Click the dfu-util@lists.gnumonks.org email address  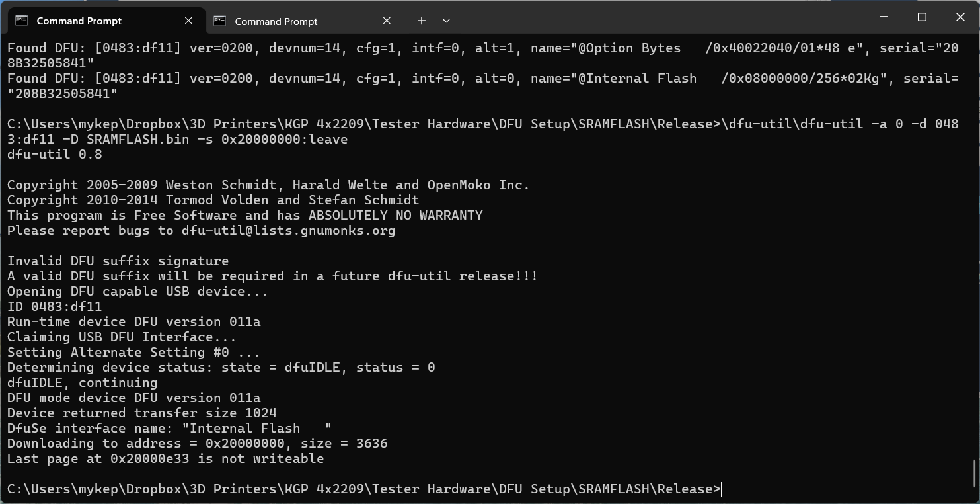coord(288,230)
